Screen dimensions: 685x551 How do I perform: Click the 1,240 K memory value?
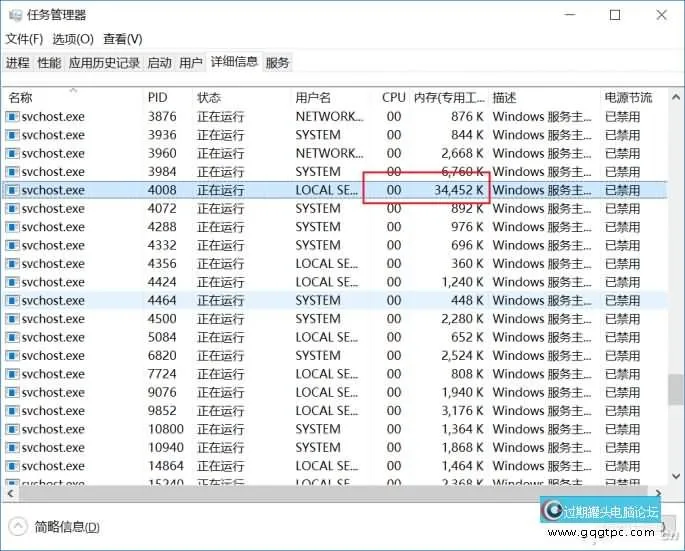pyautogui.click(x=462, y=282)
